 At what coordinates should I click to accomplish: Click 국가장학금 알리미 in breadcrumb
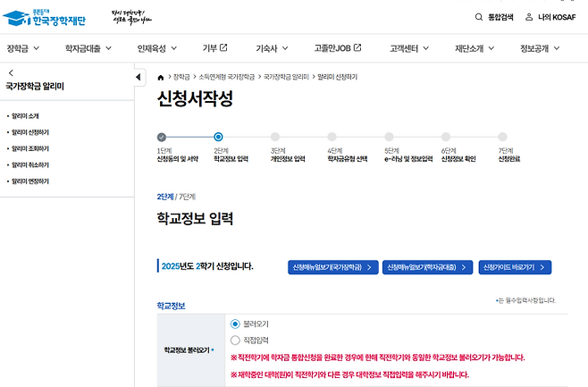[286, 77]
